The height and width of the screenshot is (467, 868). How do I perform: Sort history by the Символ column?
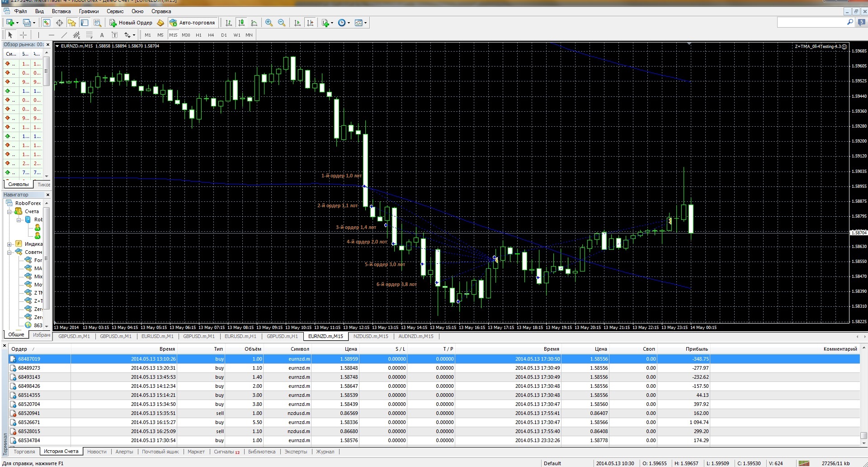[288, 349]
